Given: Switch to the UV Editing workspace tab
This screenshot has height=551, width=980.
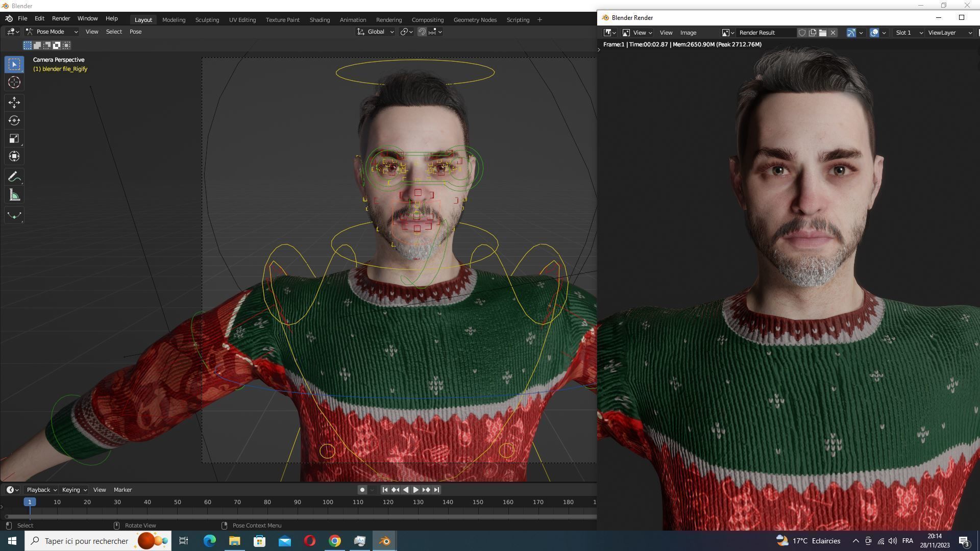Looking at the screenshot, I should click(x=242, y=20).
